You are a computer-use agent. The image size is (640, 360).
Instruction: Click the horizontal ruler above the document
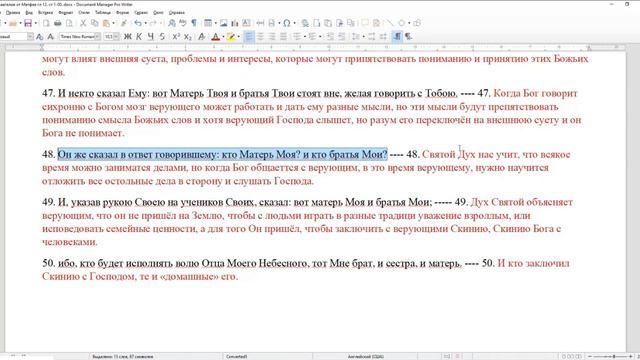pyautogui.click(x=315, y=47)
